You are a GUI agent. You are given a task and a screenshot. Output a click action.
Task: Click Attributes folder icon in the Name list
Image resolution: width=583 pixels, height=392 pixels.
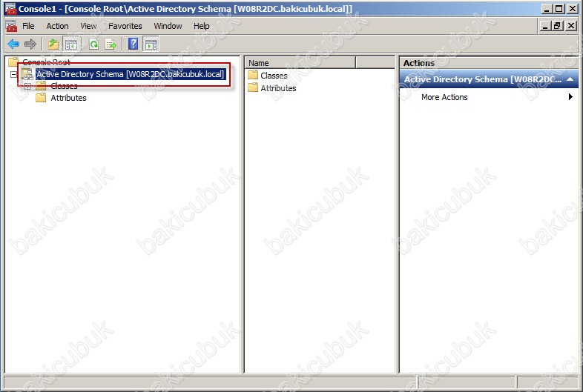click(x=253, y=87)
